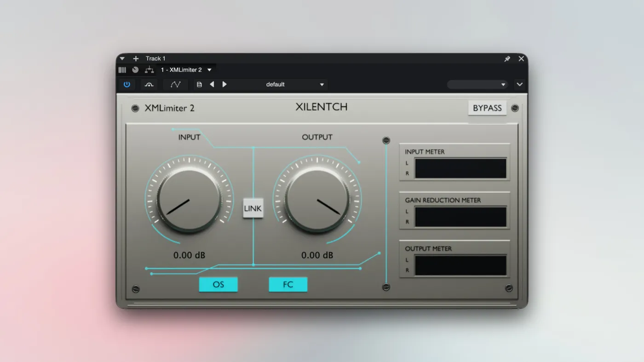Click the preset file icon
This screenshot has width=644, height=362.
click(199, 85)
